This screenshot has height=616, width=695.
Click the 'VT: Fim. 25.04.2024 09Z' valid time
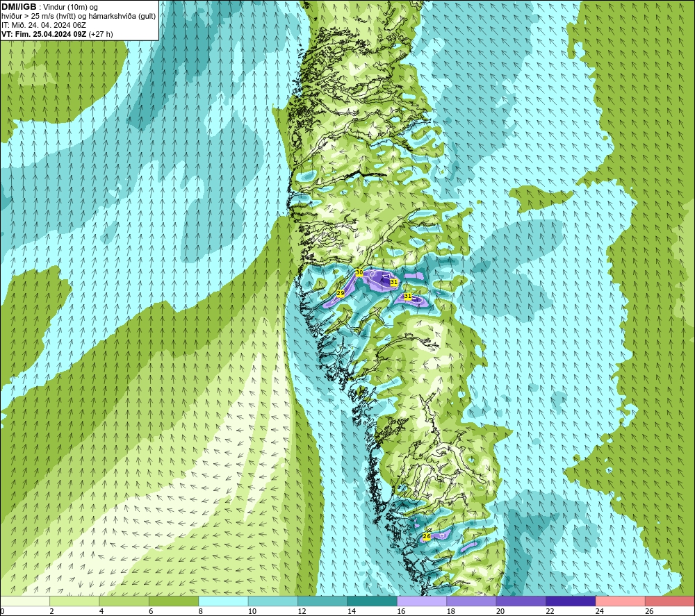[44, 34]
